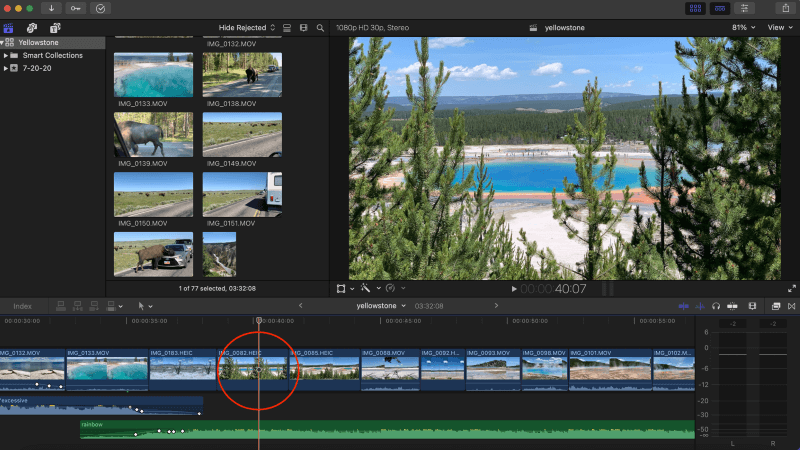Click the playhead at 00:00:40:00

[259, 320]
